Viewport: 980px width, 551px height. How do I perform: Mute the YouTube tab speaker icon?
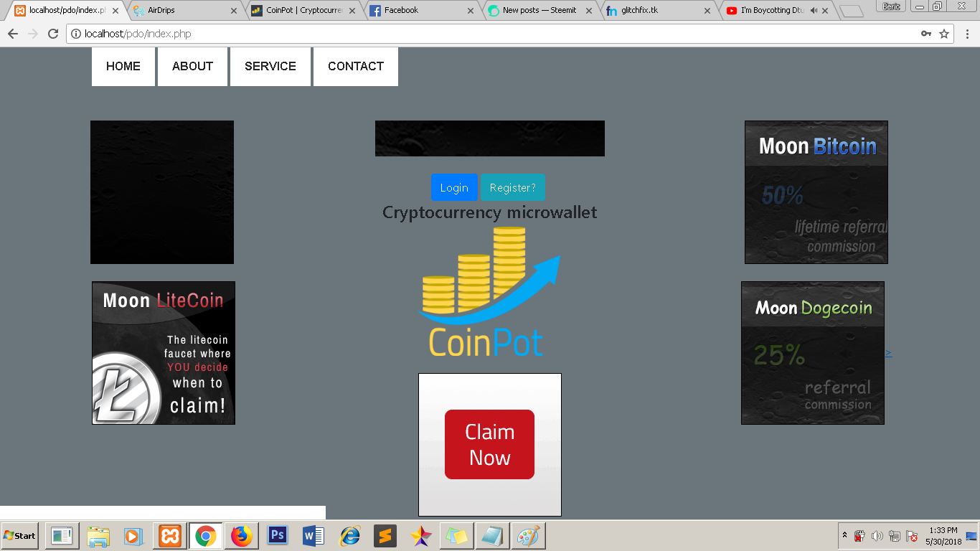point(814,11)
